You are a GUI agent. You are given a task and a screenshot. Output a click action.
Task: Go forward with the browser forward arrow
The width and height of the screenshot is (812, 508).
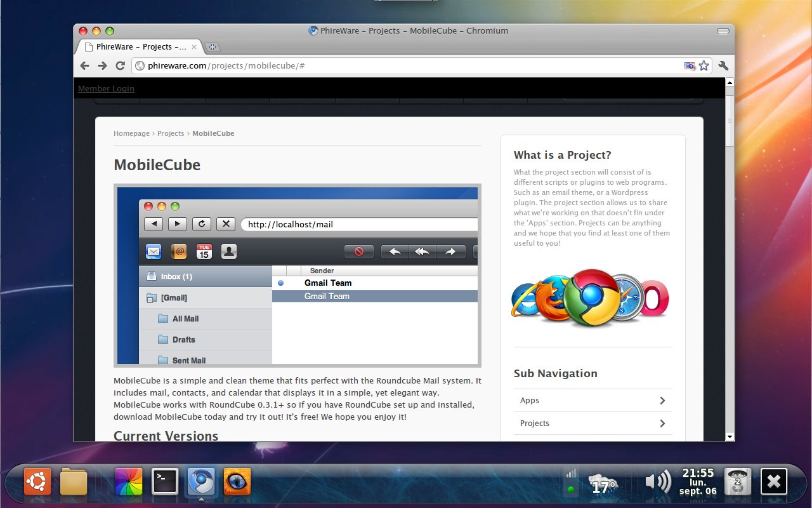tap(102, 65)
